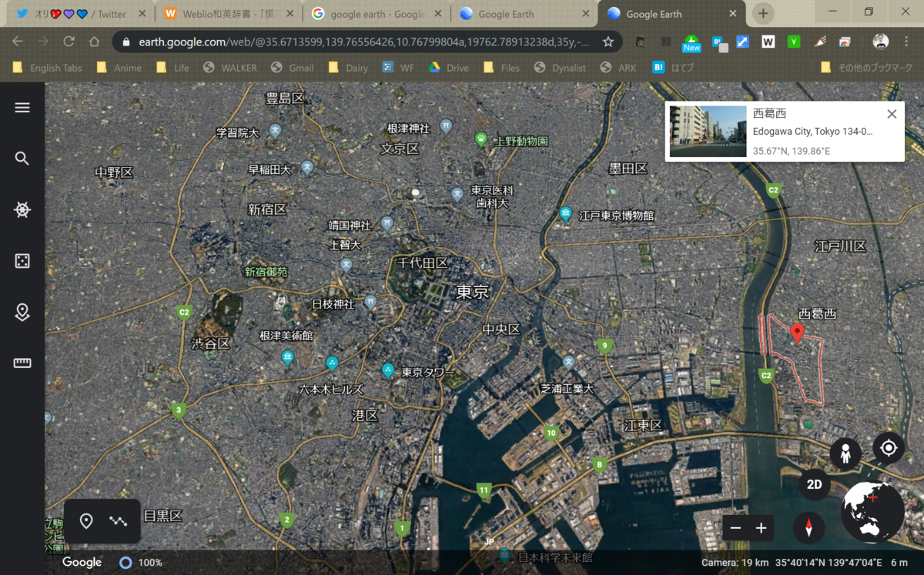The image size is (924, 575).
Task: Switch map view to 2D
Action: tap(814, 485)
